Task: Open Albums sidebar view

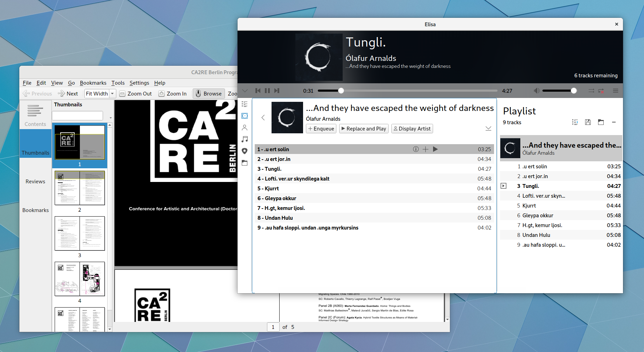Action: click(x=245, y=116)
